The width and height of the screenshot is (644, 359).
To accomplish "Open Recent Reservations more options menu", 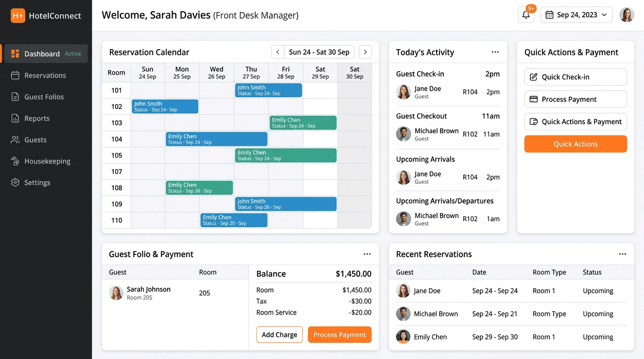I will pos(622,254).
